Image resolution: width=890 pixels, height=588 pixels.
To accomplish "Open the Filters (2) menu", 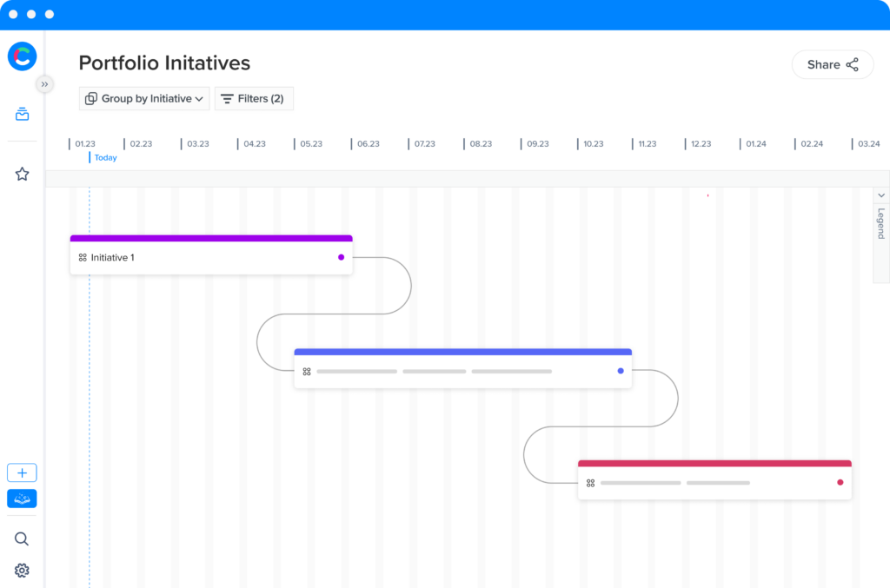I will (x=254, y=99).
